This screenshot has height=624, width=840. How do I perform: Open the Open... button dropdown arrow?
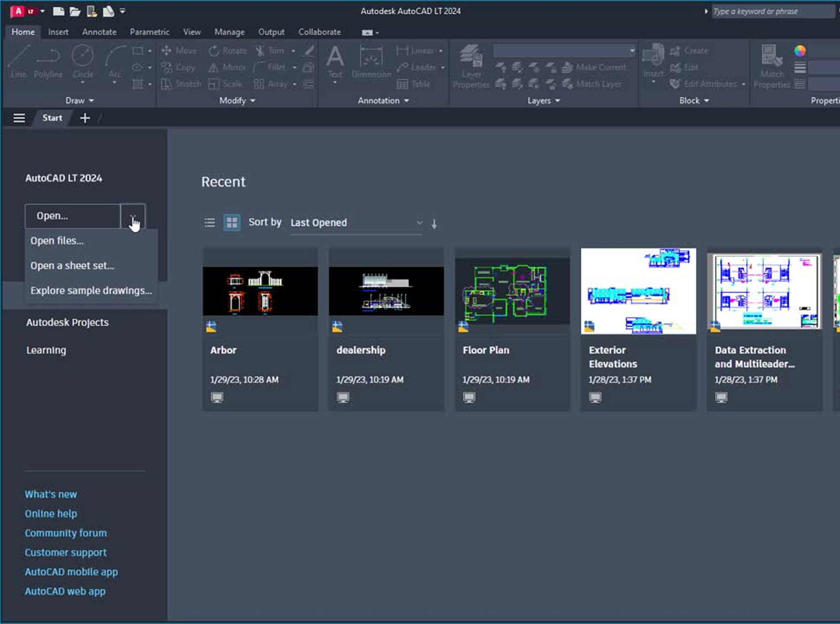pyautogui.click(x=133, y=216)
